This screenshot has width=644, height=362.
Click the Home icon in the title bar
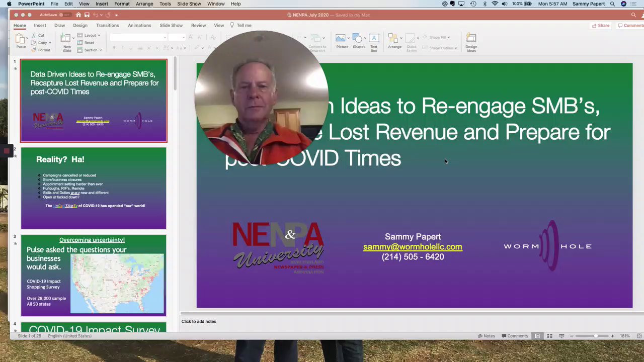coord(78,15)
